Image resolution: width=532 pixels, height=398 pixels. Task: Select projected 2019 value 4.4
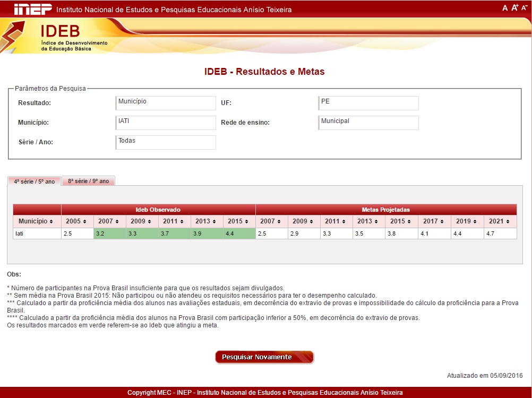pyautogui.click(x=468, y=233)
